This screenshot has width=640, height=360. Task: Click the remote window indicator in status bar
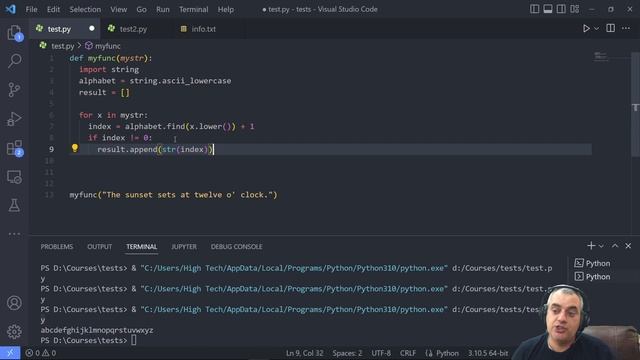[10, 353]
